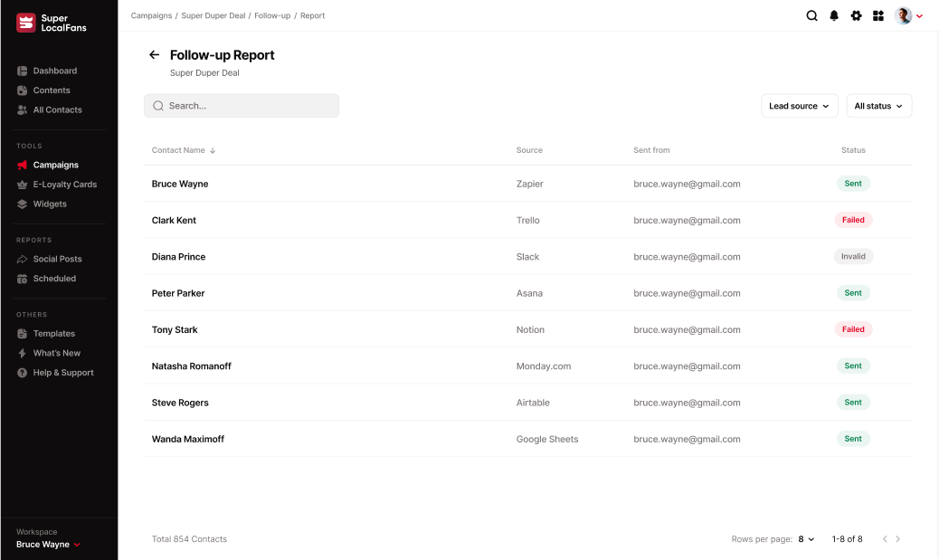Go to the previous page arrow in pagination
939x560 pixels.
885,539
